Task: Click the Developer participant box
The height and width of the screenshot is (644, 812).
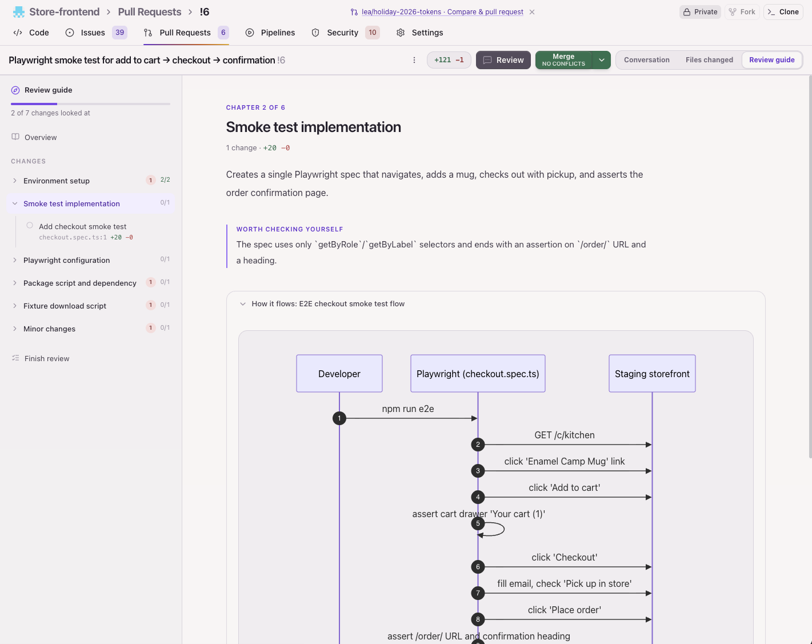Action: click(x=339, y=374)
